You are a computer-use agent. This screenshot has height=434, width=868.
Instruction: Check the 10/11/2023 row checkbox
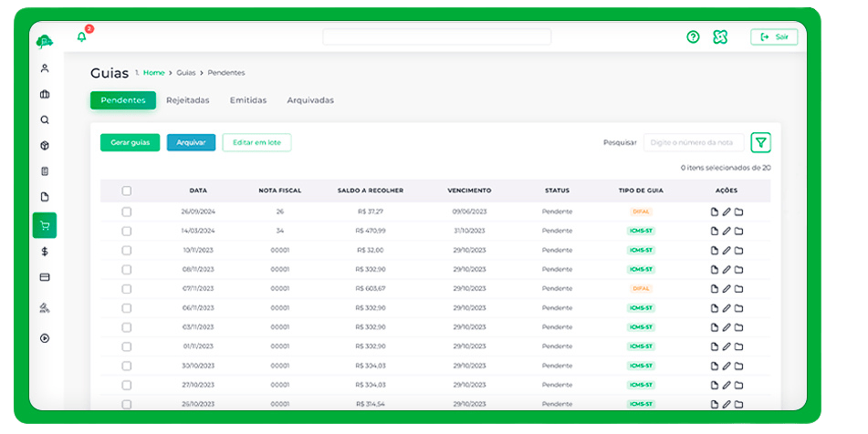point(127,251)
